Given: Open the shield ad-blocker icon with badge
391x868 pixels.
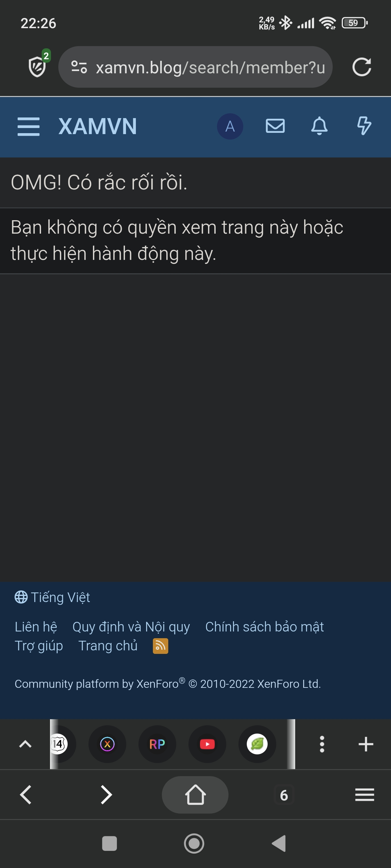Looking at the screenshot, I should tap(38, 65).
